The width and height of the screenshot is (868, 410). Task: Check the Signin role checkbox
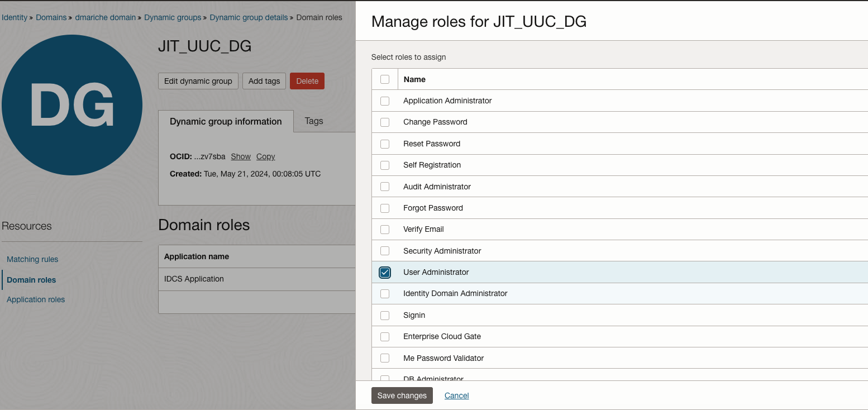[x=385, y=316]
